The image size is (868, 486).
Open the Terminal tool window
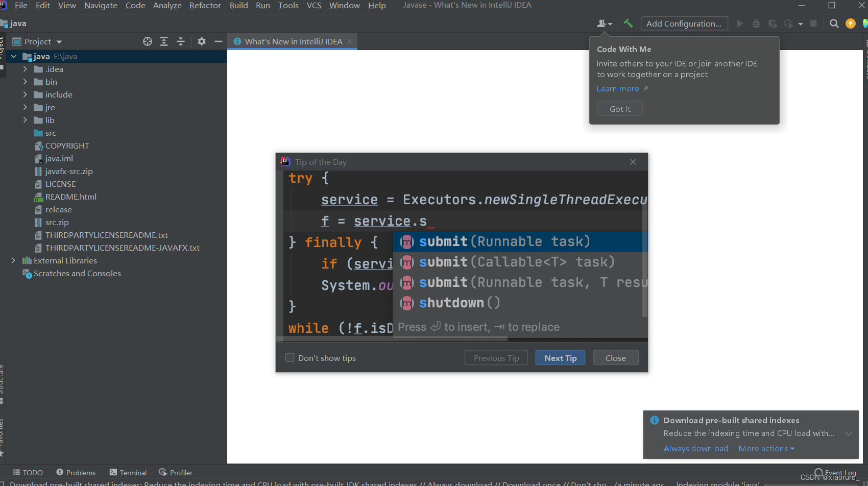128,473
